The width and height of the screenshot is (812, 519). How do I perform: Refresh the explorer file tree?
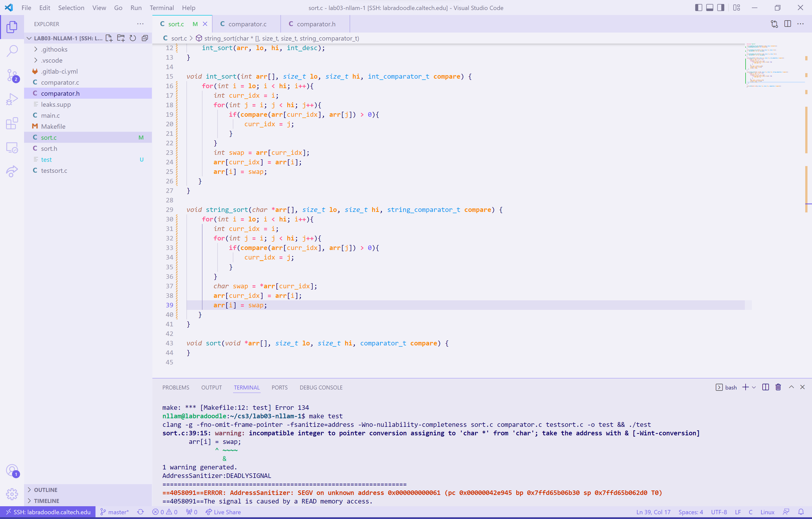(133, 38)
